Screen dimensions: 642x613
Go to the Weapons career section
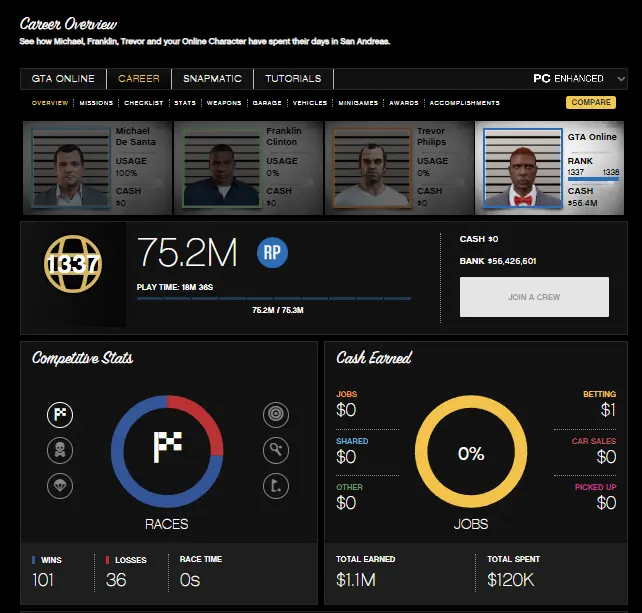(x=224, y=103)
